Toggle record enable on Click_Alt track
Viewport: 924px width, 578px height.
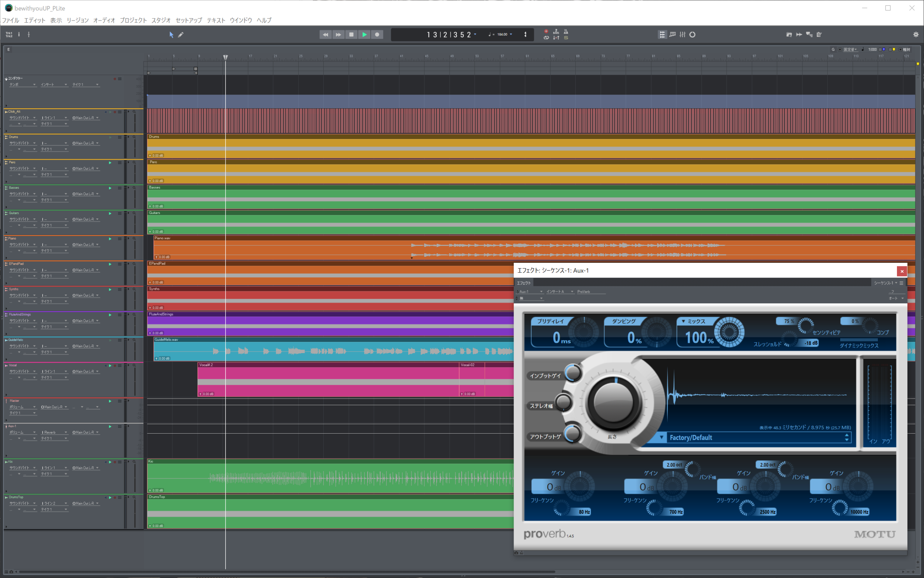115,112
